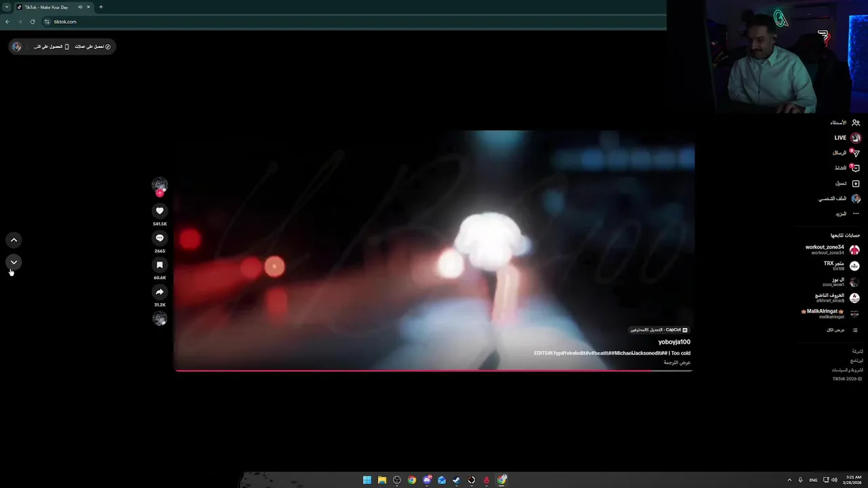Open the Company (الشركة) footer link
The height and width of the screenshot is (488, 868).
click(857, 352)
